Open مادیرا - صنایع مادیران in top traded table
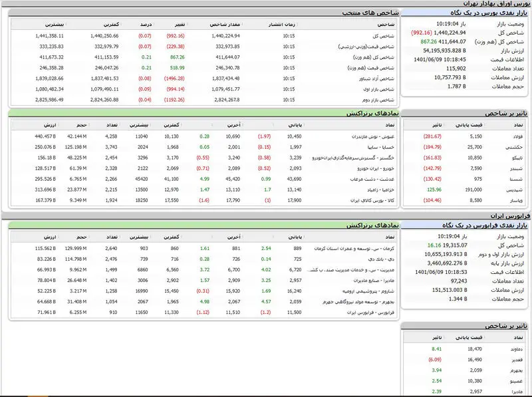 (374, 281)
